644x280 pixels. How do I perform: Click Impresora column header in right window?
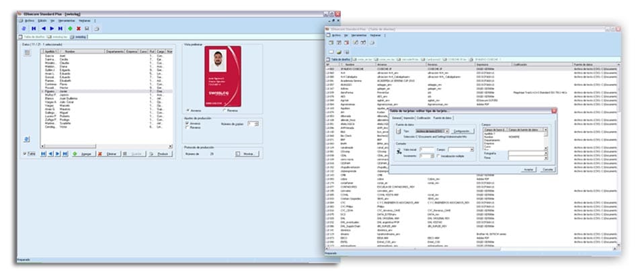[493, 64]
